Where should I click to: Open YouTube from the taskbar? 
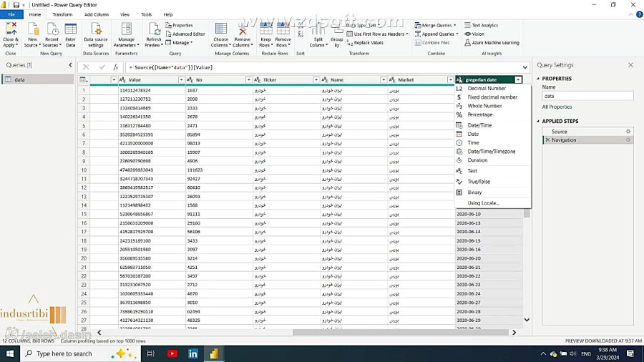tap(172, 353)
